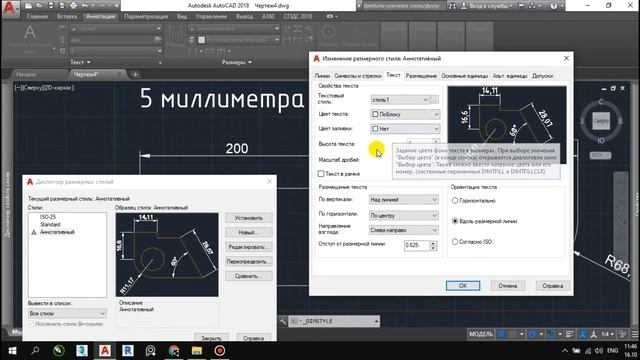
Task: Click the status bar customization hamburger icon
Action: coord(635,334)
